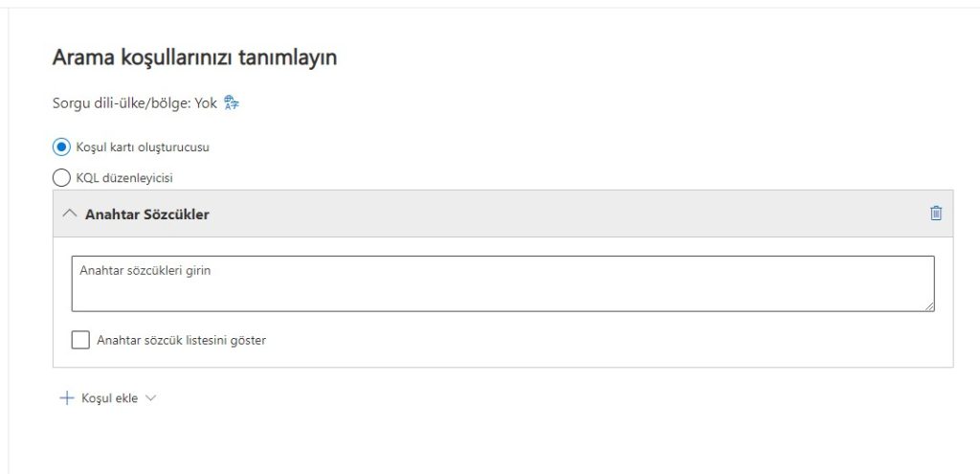Click the Sorgu dili-ülke/bölge: Yok text

(135, 103)
